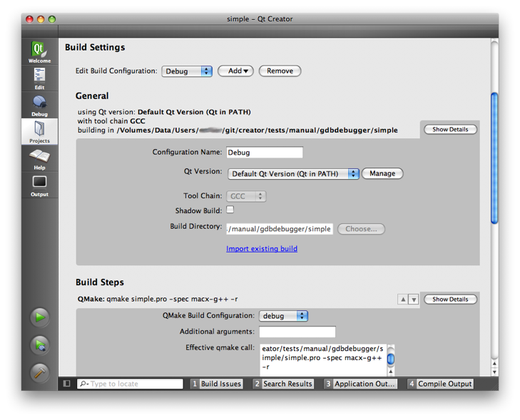520x420 pixels.
Task: Open the Tool Chain GCC dropdown
Action: click(246, 196)
